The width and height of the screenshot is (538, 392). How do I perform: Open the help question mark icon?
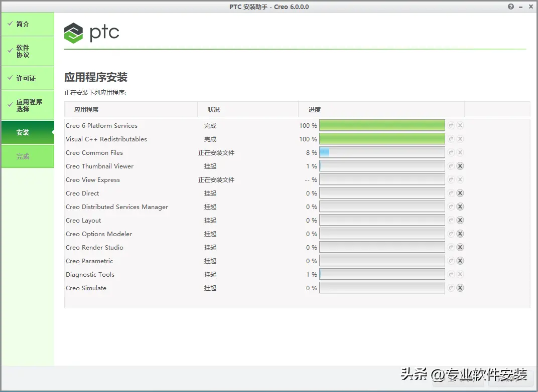pos(511,7)
